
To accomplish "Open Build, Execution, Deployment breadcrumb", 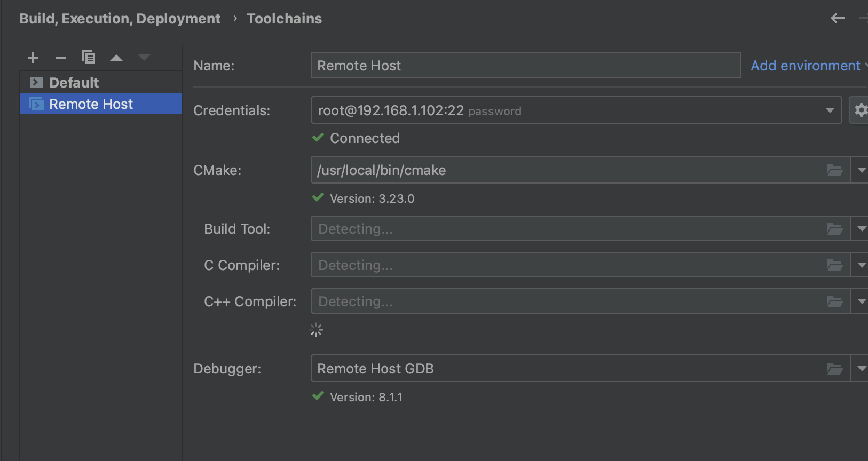I will (120, 19).
